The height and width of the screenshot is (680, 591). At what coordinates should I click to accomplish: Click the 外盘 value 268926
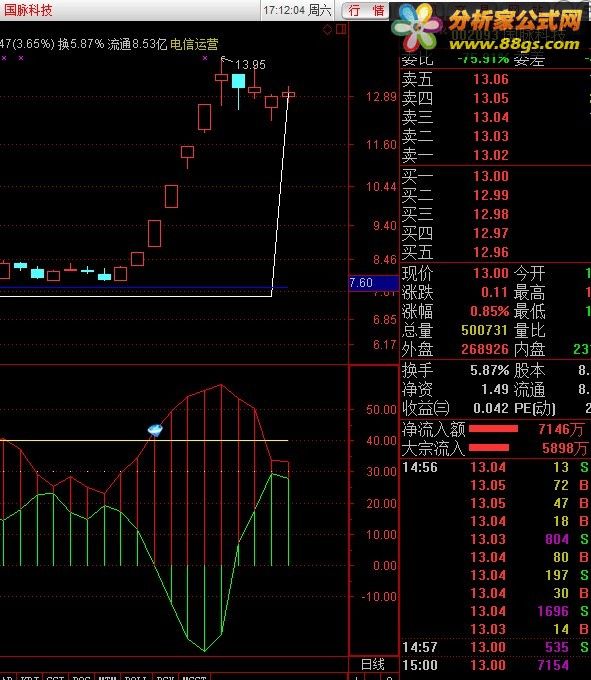484,350
